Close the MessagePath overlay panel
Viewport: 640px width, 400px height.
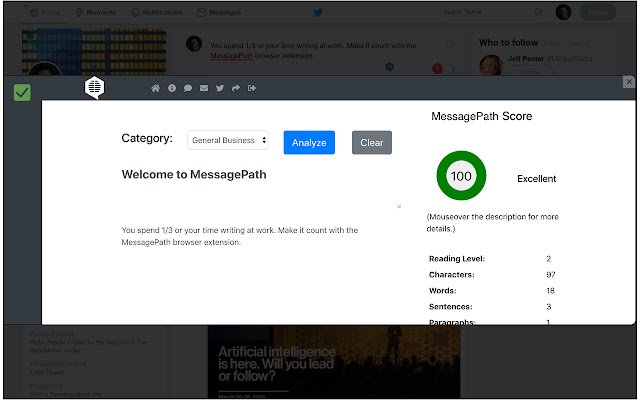pos(629,82)
